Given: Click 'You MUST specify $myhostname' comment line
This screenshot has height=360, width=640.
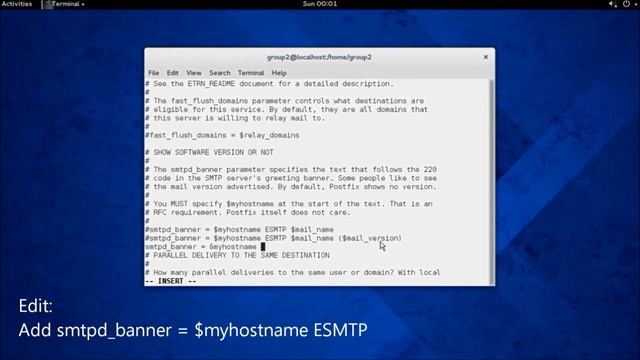Looking at the screenshot, I should pos(289,204).
